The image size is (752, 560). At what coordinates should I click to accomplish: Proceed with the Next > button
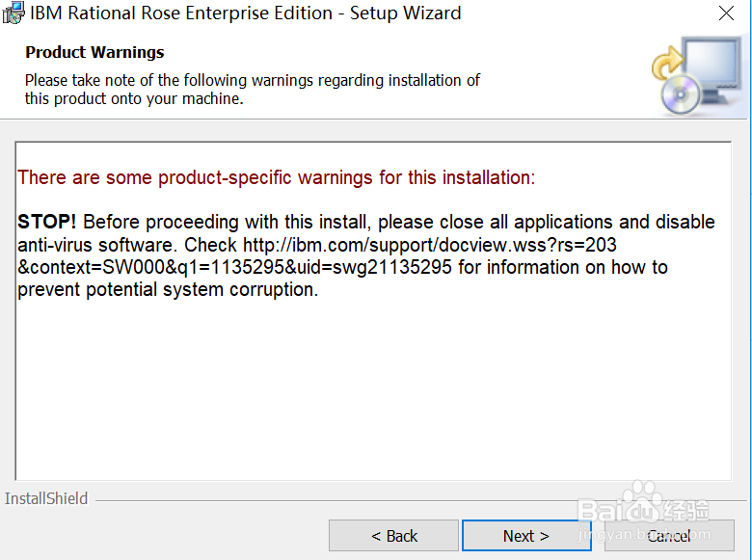[x=526, y=536]
